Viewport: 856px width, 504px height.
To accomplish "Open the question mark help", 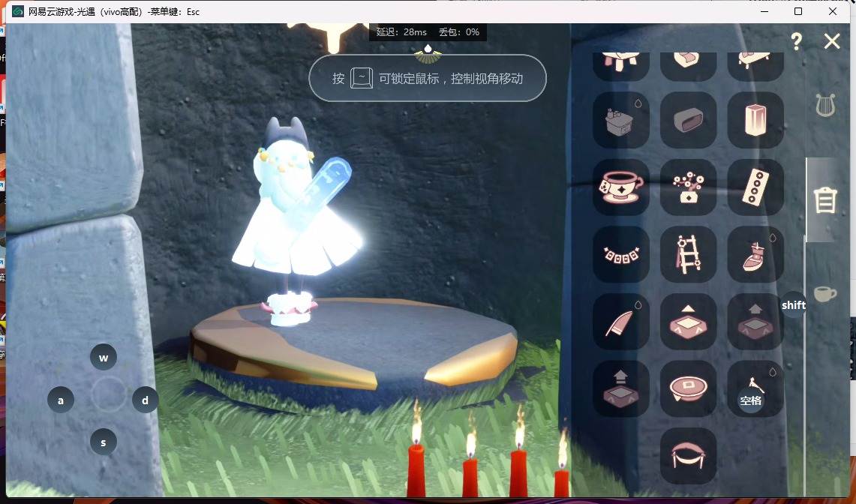I will [x=797, y=41].
